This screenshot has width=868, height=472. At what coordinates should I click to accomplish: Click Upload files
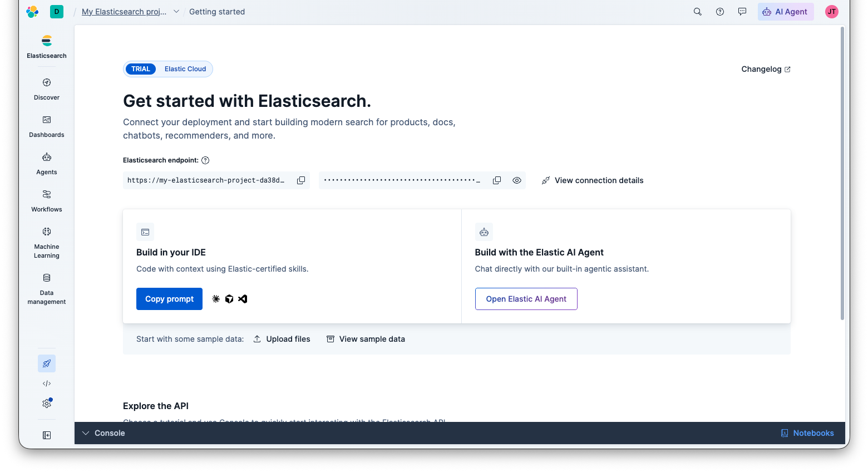click(282, 339)
